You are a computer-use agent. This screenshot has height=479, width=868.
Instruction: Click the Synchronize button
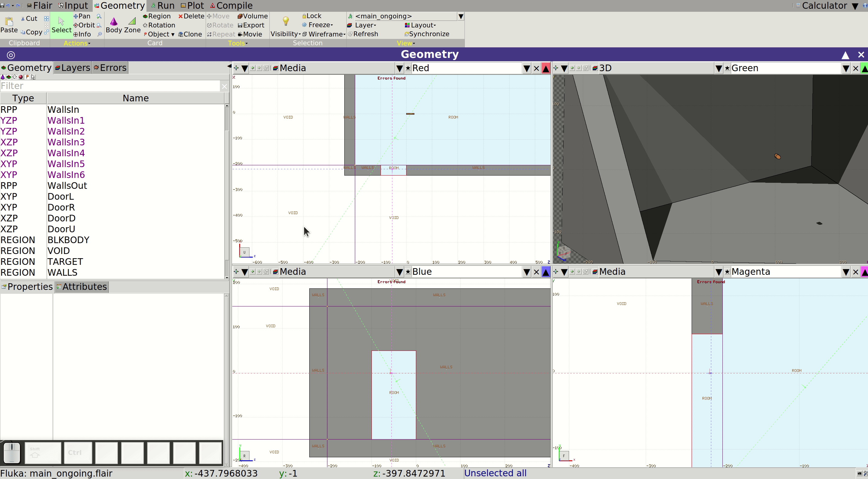(x=426, y=34)
